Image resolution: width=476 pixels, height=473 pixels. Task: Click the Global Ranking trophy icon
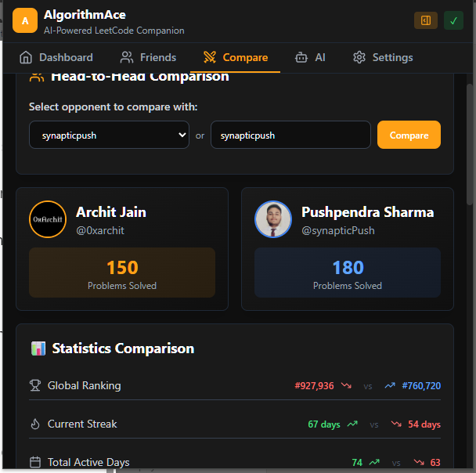35,385
